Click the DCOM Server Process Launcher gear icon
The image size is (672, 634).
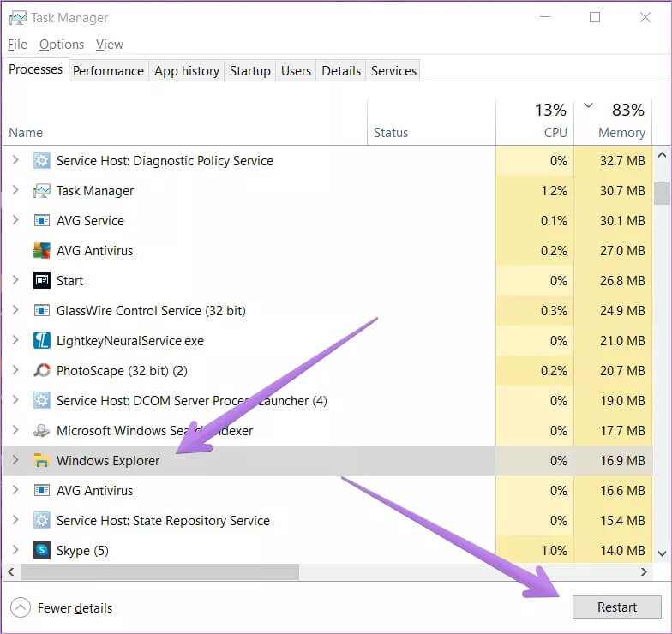(41, 401)
